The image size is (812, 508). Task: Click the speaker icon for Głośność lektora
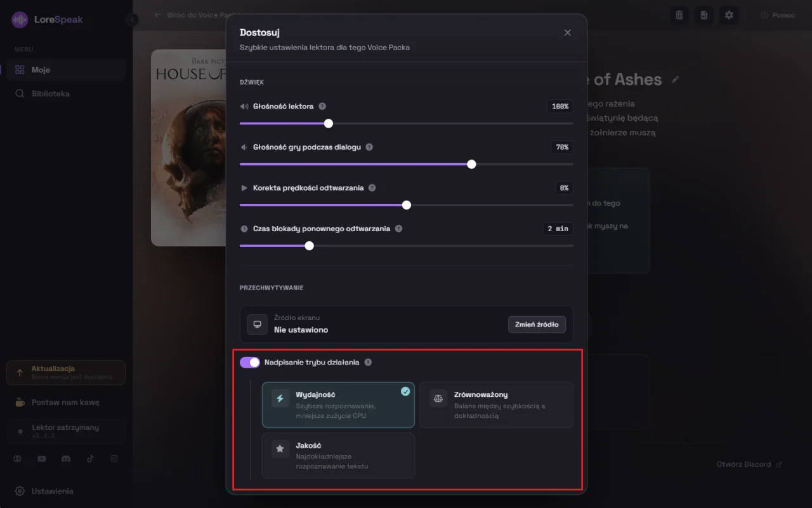pos(244,106)
